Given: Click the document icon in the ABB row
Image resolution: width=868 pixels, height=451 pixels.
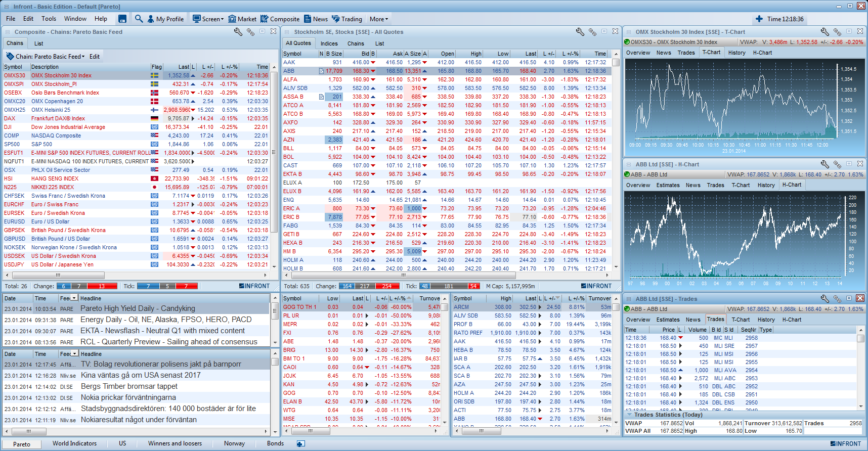Looking at the screenshot, I should (x=321, y=71).
